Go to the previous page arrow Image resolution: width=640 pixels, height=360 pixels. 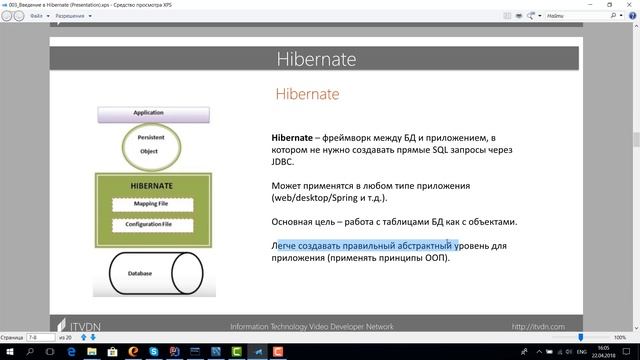pyautogui.click(x=84, y=337)
